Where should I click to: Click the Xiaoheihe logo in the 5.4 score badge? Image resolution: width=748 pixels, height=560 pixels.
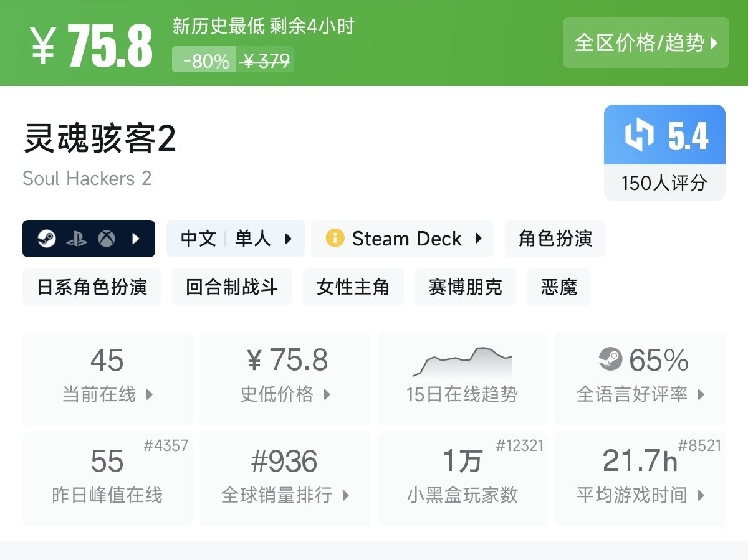pyautogui.click(x=639, y=135)
